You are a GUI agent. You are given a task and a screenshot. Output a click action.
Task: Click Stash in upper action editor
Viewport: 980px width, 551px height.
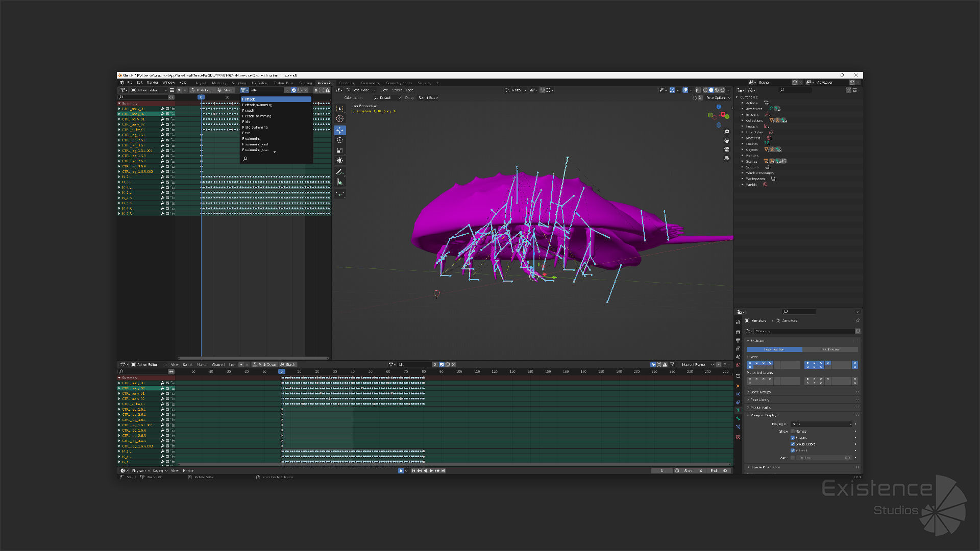(x=226, y=90)
